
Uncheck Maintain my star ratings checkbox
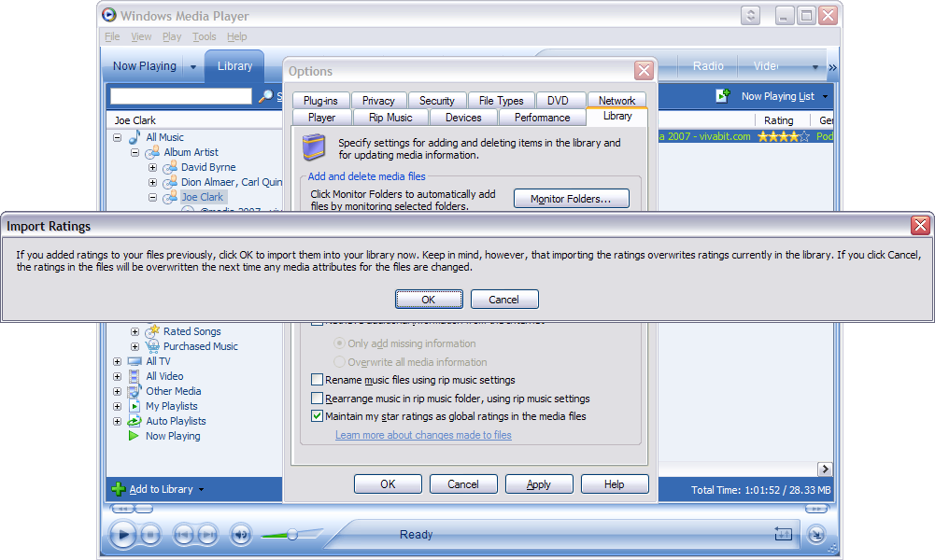(318, 416)
